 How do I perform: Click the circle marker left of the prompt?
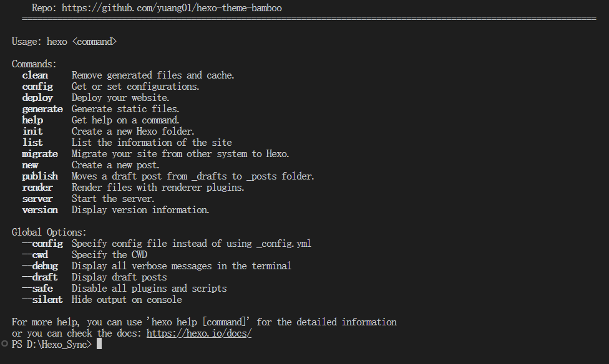(6, 344)
